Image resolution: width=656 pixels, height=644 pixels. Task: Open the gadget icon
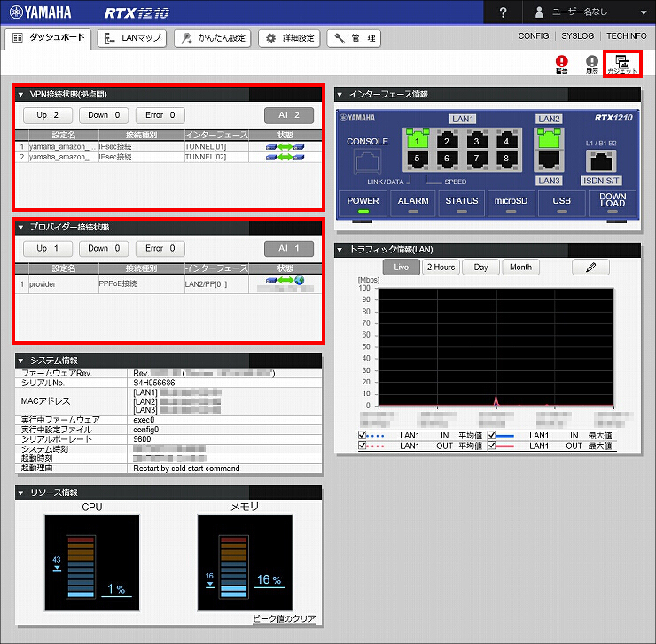622,65
